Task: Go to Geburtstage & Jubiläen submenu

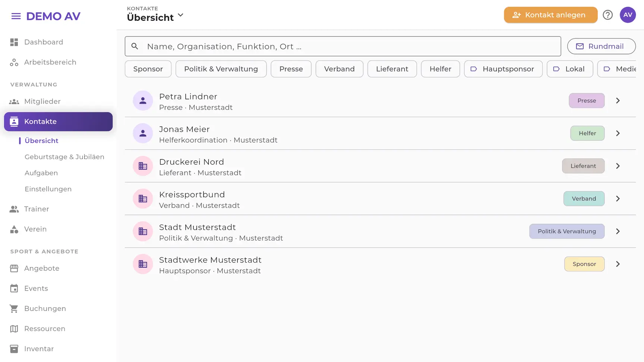Action: pyautogui.click(x=64, y=157)
